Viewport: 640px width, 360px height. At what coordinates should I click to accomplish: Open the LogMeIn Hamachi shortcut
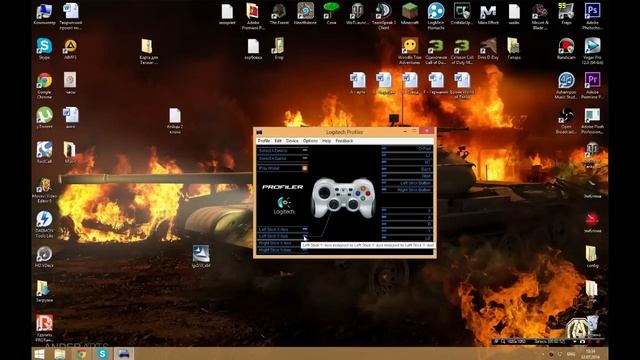(x=436, y=16)
